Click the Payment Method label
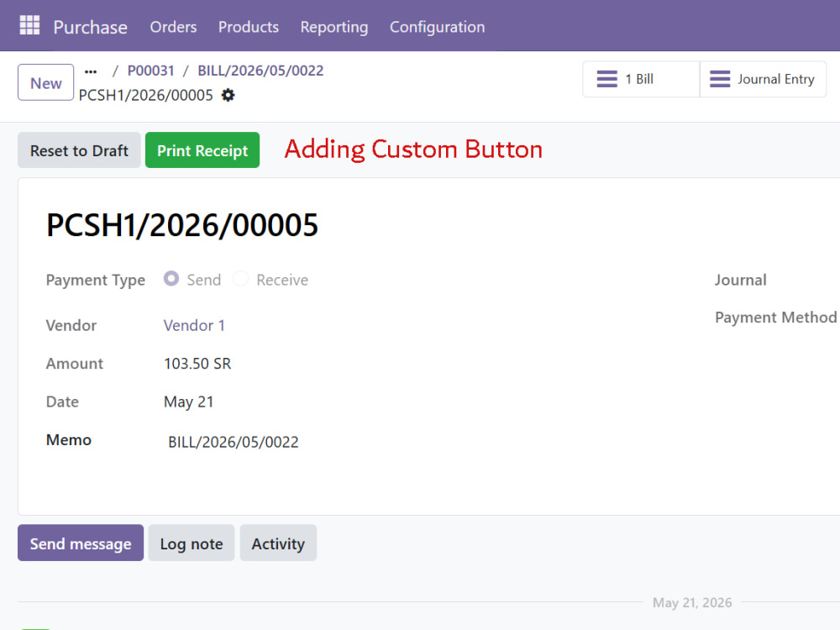The height and width of the screenshot is (630, 840). click(775, 318)
